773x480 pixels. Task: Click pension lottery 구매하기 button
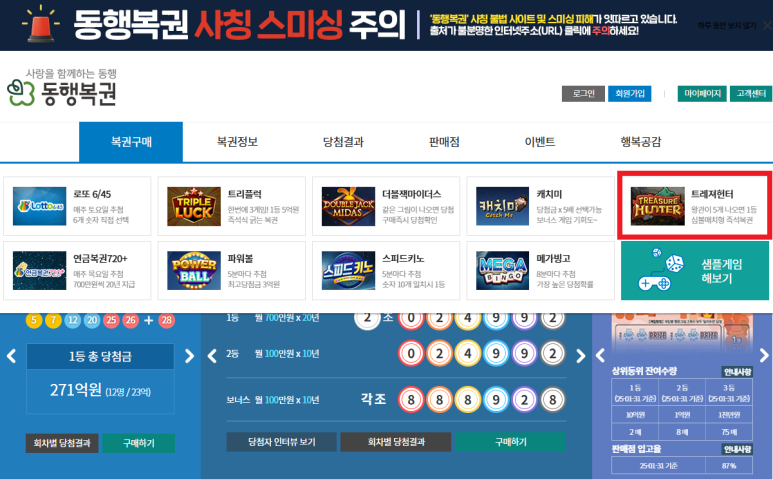point(510,442)
